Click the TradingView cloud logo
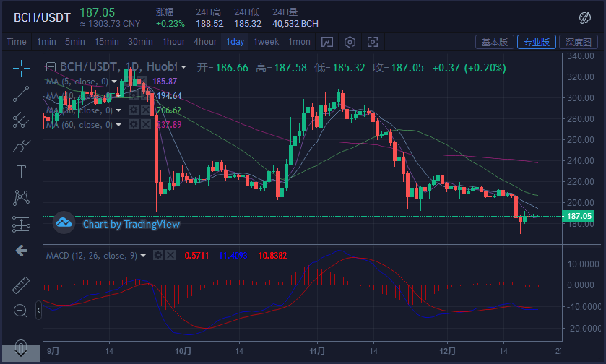 (x=64, y=223)
